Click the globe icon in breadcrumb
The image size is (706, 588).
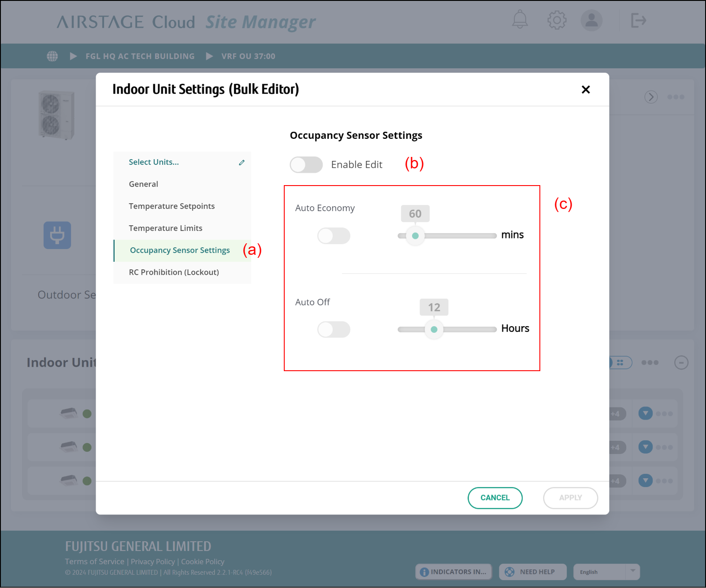52,56
